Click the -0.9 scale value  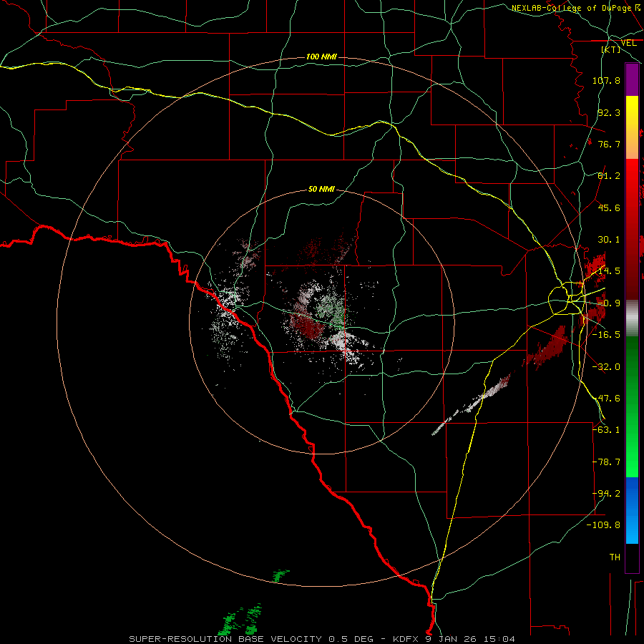pos(609,303)
